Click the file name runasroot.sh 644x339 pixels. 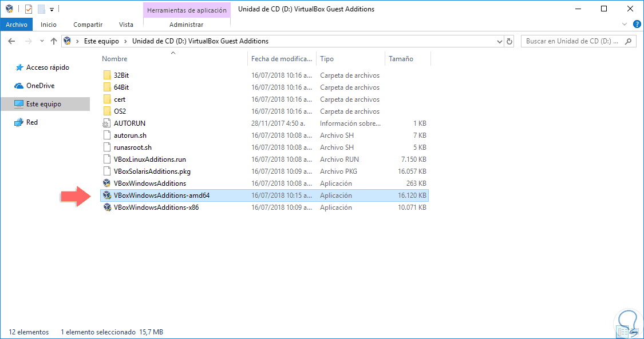(x=133, y=147)
